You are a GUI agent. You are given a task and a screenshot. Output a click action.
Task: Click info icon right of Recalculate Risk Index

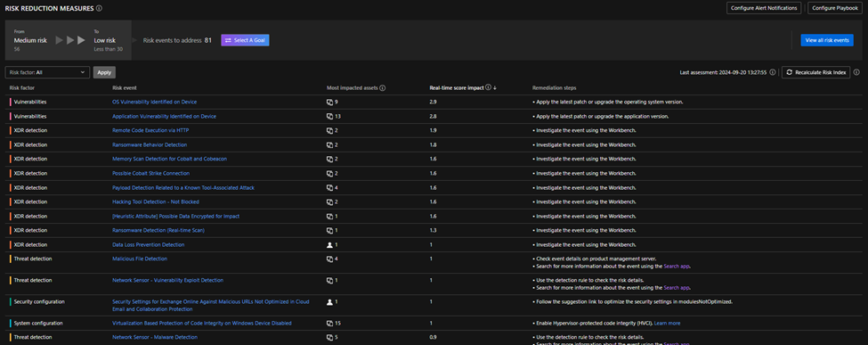coord(856,73)
